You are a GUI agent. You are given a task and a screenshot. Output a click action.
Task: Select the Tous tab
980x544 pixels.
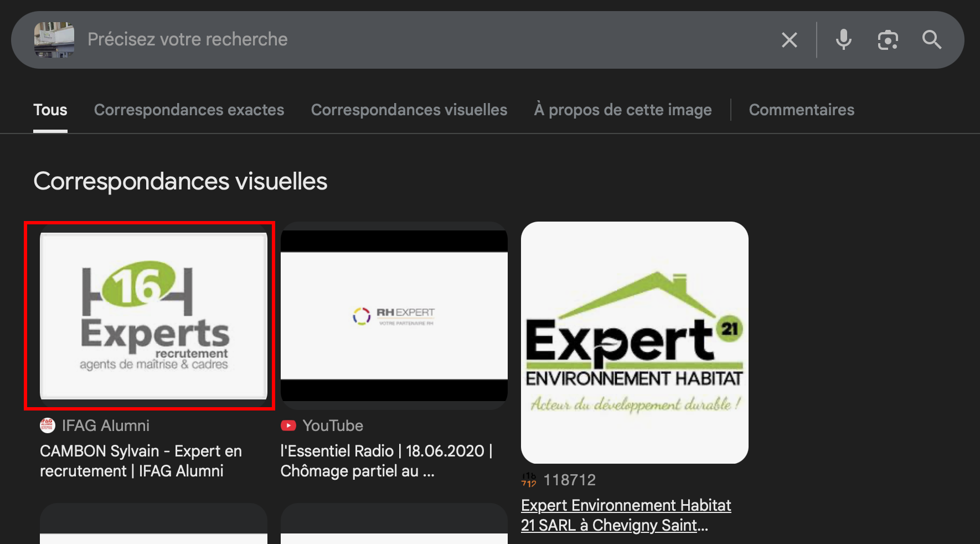tap(50, 110)
